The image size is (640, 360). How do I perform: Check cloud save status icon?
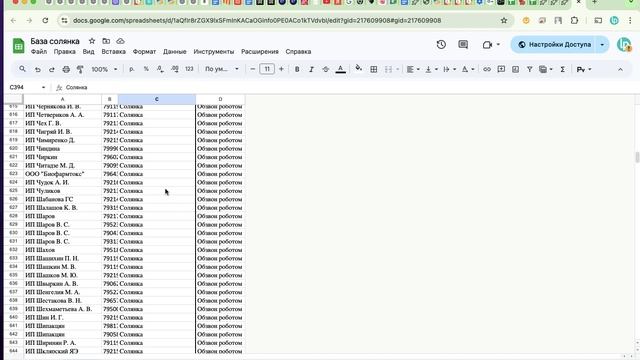(120, 41)
